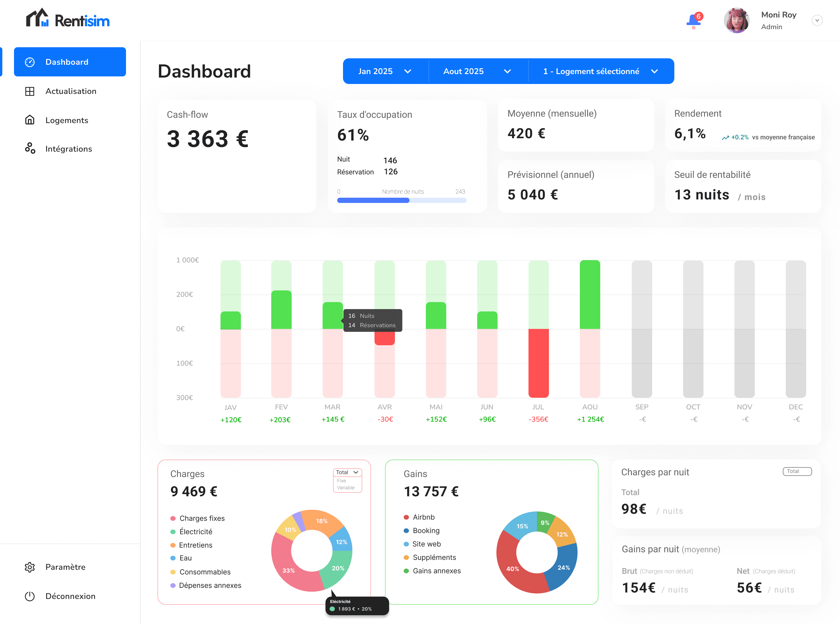Select Fixe in the Charges Total dropdown

coord(341,481)
